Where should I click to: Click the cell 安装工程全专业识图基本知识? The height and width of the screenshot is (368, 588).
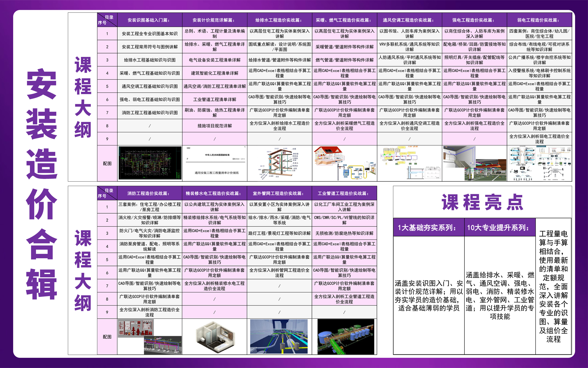click(150, 34)
